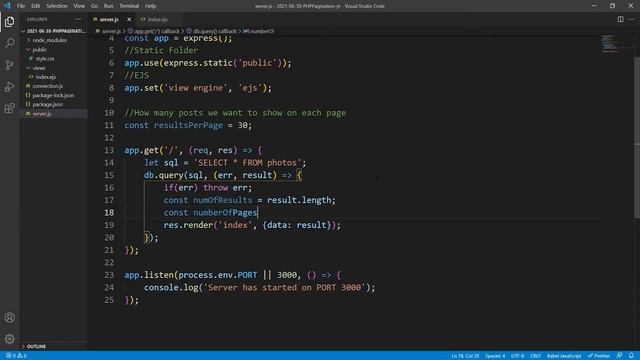Expand the node_modules folder
Image resolution: width=640 pixels, height=360 pixels.
[x=49, y=40]
